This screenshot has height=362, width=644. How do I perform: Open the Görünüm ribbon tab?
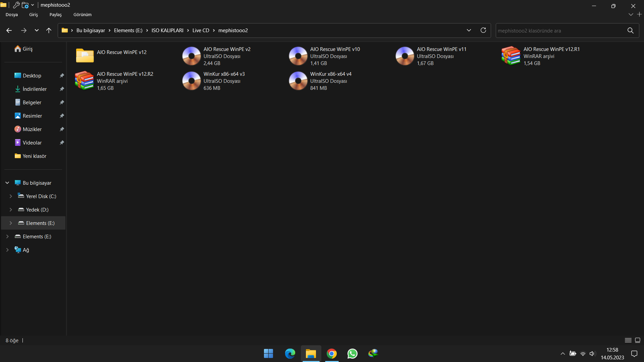(83, 15)
